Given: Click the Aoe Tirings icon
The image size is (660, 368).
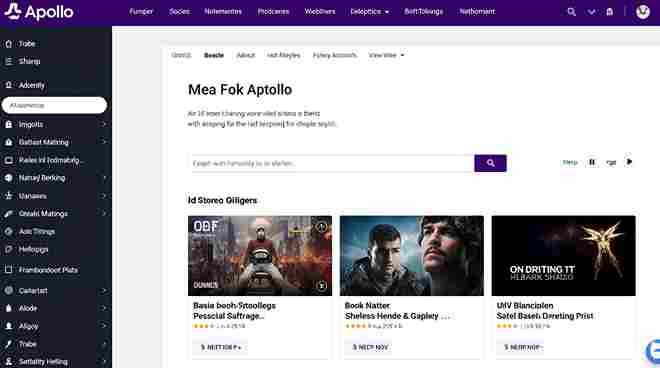Looking at the screenshot, I should click(8, 232).
